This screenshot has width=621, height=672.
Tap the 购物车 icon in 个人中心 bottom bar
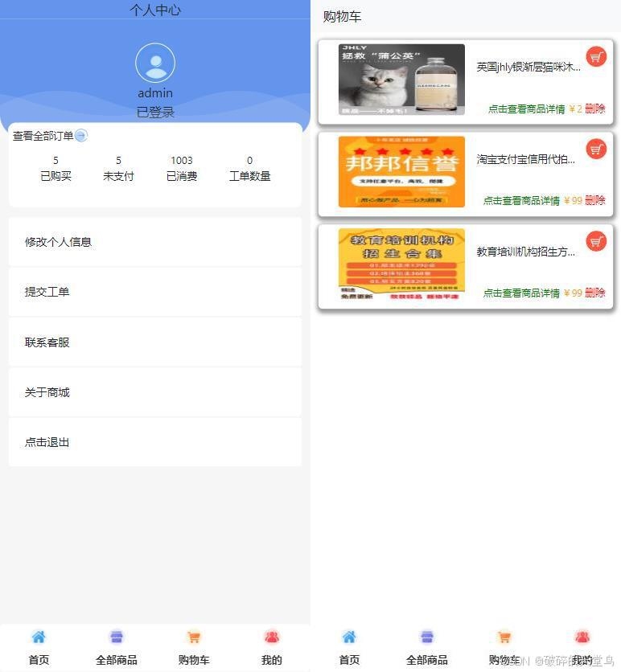[194, 637]
